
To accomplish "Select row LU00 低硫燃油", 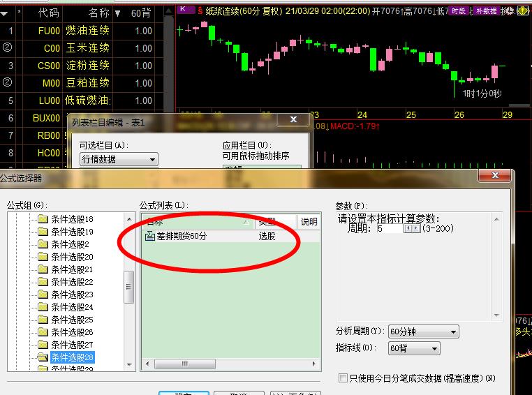I will point(77,100).
